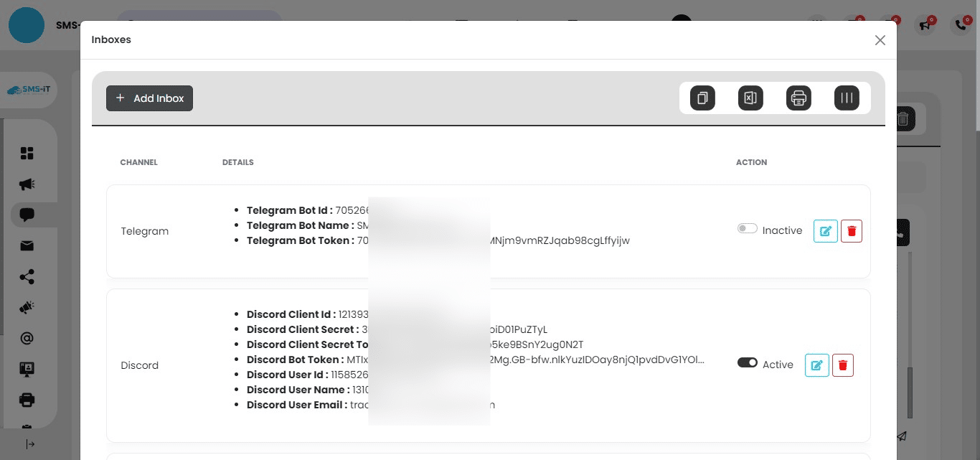Image resolution: width=980 pixels, height=460 pixels.
Task: Open the @ mentions sidebar icon
Action: [x=27, y=338]
